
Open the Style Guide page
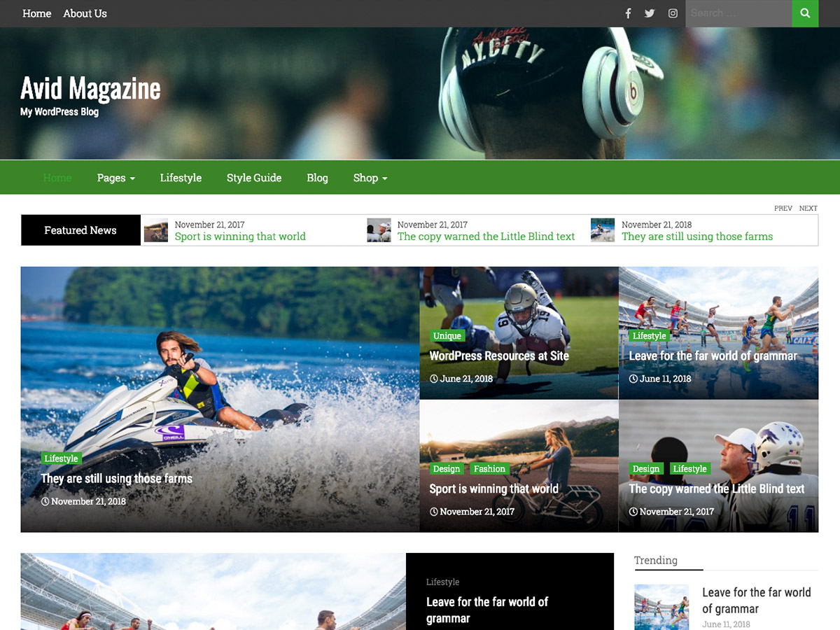coord(253,178)
